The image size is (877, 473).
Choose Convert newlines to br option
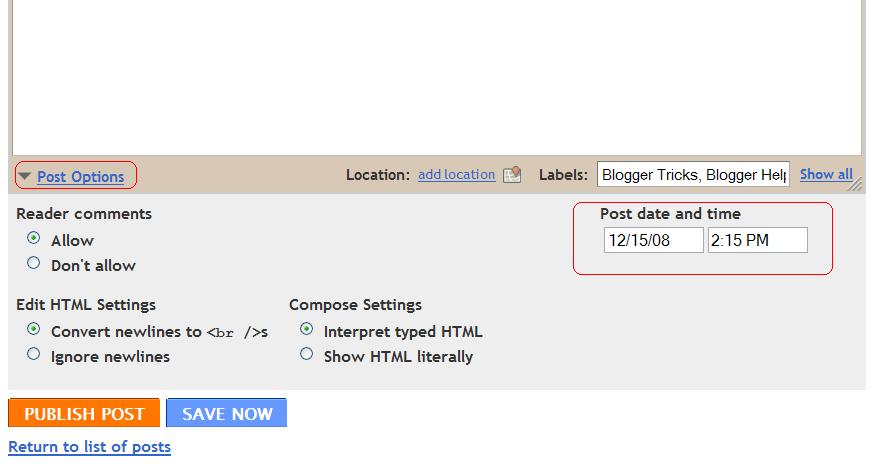34,329
